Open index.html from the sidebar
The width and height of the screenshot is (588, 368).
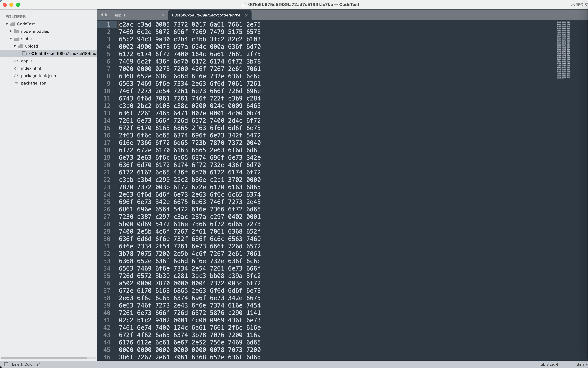(x=31, y=68)
